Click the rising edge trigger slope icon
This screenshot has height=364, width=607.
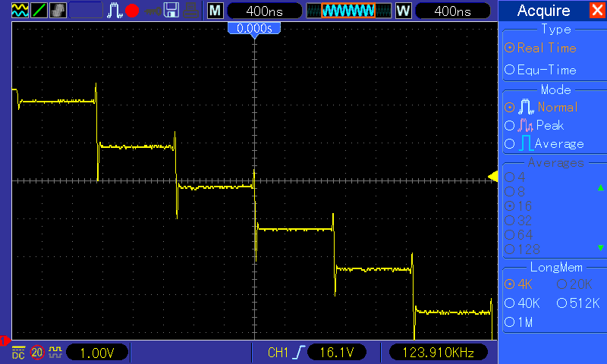299,353
